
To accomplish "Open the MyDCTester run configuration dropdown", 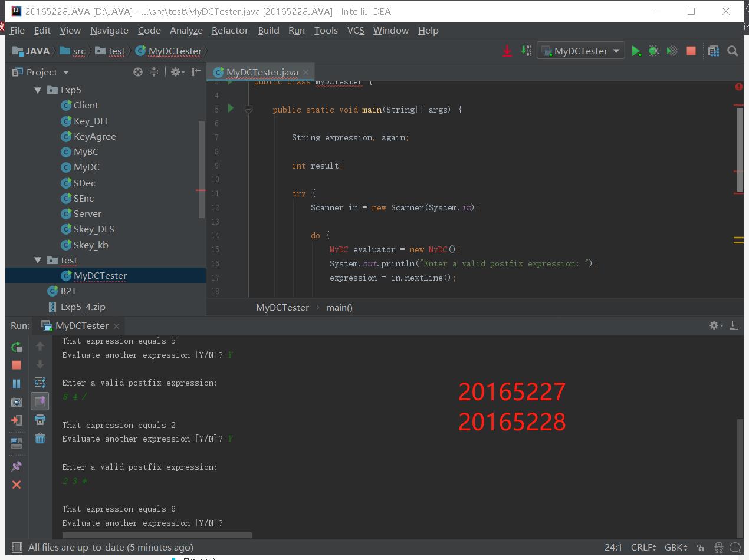I will [582, 51].
